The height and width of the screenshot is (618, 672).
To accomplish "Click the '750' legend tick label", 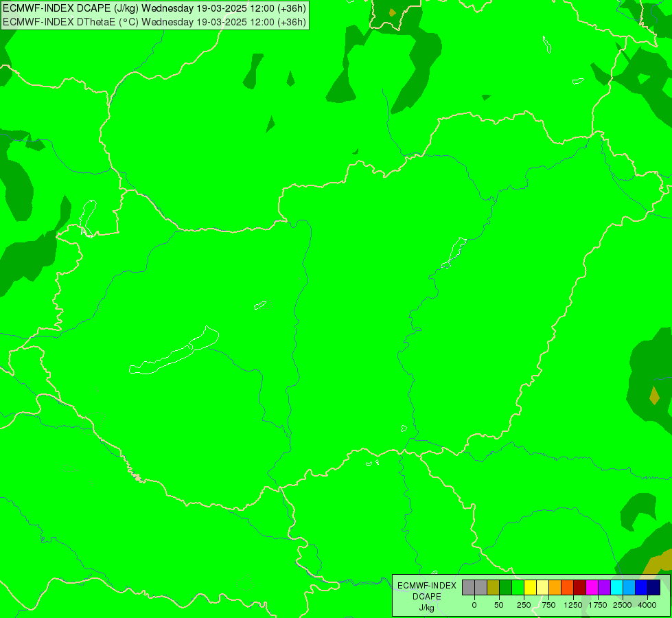I will pyautogui.click(x=548, y=605).
